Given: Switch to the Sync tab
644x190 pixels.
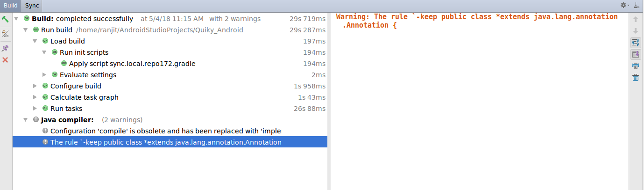Looking at the screenshot, I should [32, 6].
